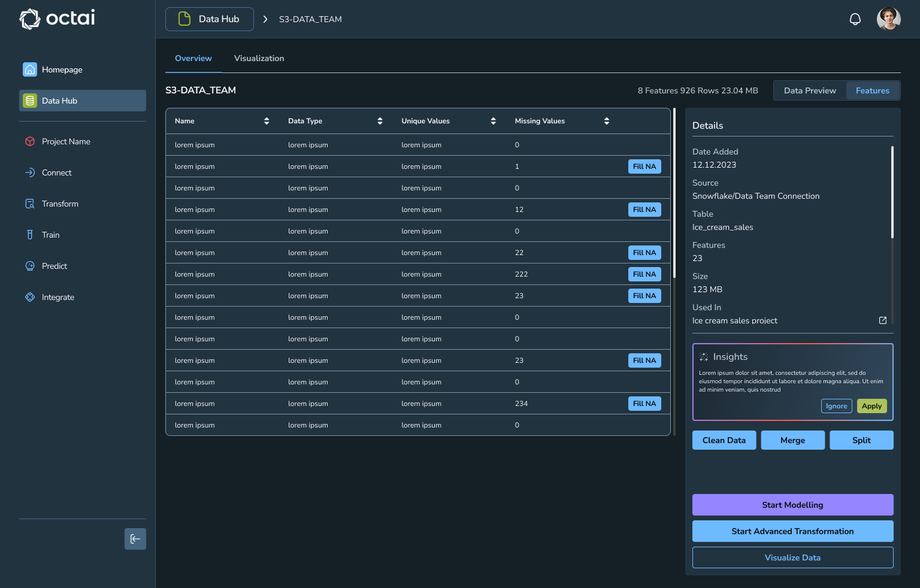Click Start Modelling button
The height and width of the screenshot is (588, 920).
click(793, 505)
